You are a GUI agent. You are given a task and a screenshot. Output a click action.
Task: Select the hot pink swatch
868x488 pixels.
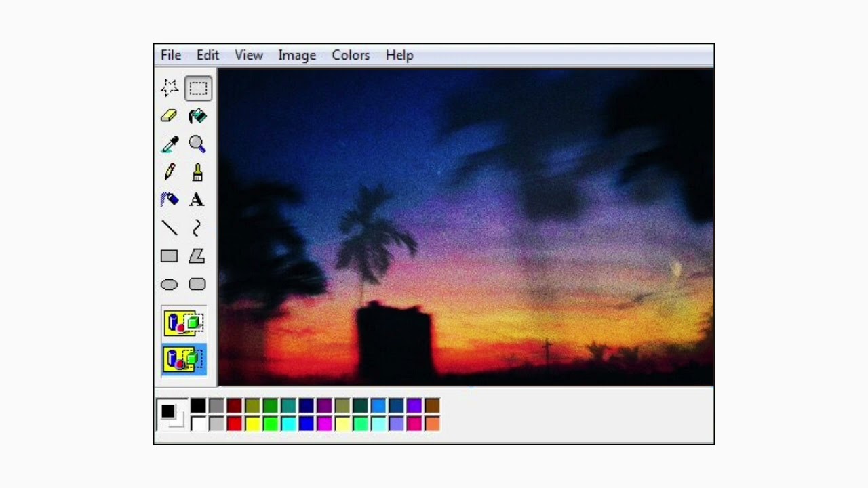pyautogui.click(x=414, y=424)
